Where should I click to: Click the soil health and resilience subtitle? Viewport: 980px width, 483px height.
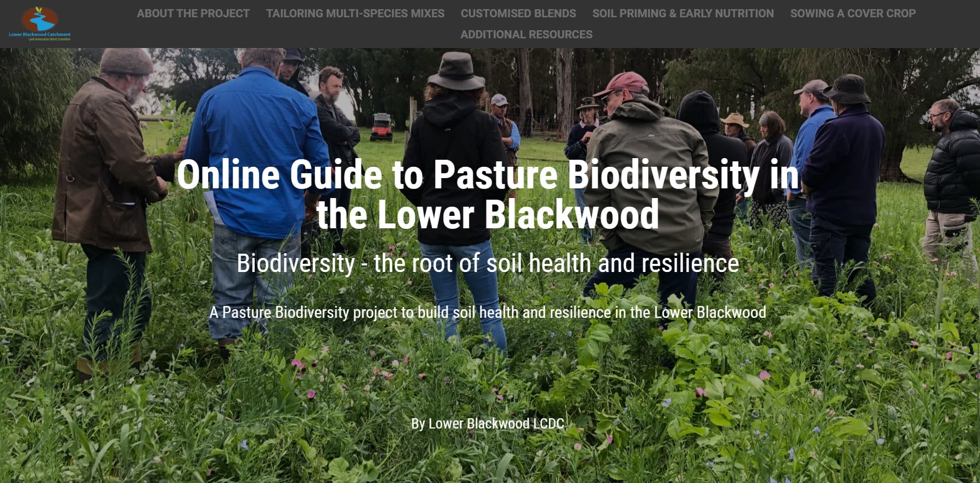point(488,263)
